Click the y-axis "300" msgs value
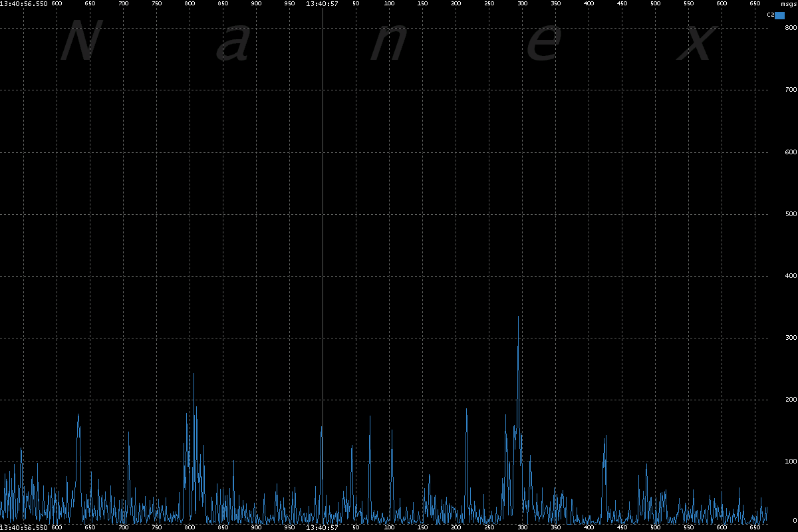The image size is (798, 532). [x=791, y=338]
